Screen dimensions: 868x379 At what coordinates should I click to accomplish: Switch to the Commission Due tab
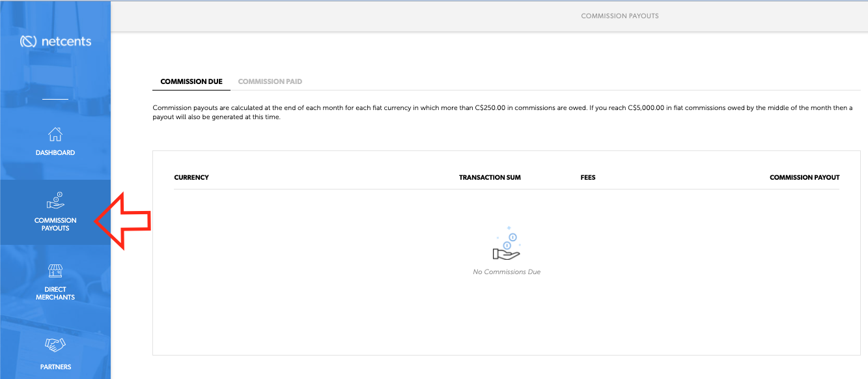(x=191, y=81)
